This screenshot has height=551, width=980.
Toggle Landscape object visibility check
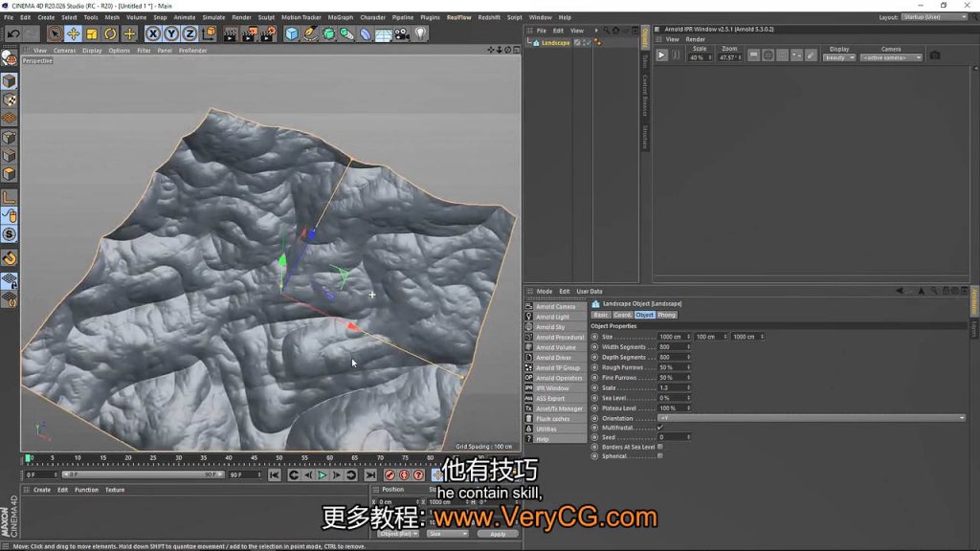pos(587,42)
